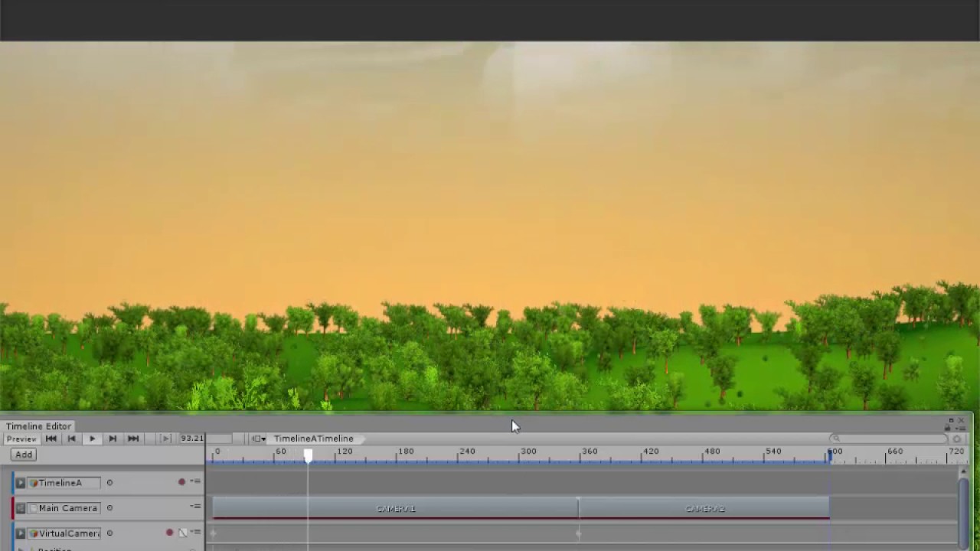The width and height of the screenshot is (980, 551).
Task: Step to next frame button
Action: coord(113,439)
